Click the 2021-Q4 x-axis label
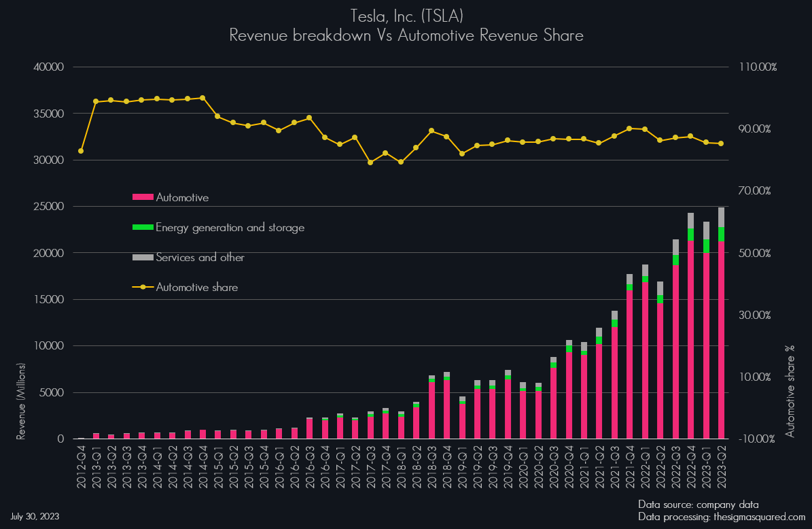 (x=630, y=466)
